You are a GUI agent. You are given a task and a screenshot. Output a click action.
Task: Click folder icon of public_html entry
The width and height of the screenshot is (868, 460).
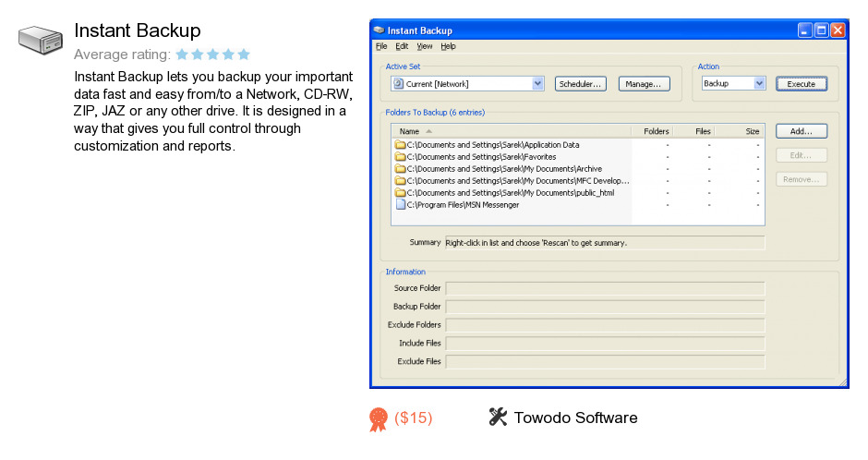click(400, 193)
